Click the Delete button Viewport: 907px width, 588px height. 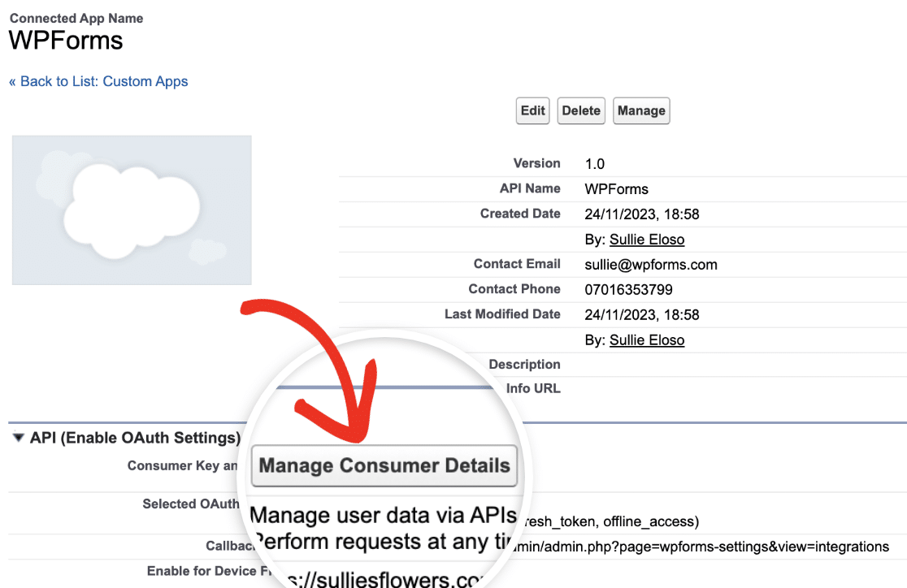click(x=581, y=110)
